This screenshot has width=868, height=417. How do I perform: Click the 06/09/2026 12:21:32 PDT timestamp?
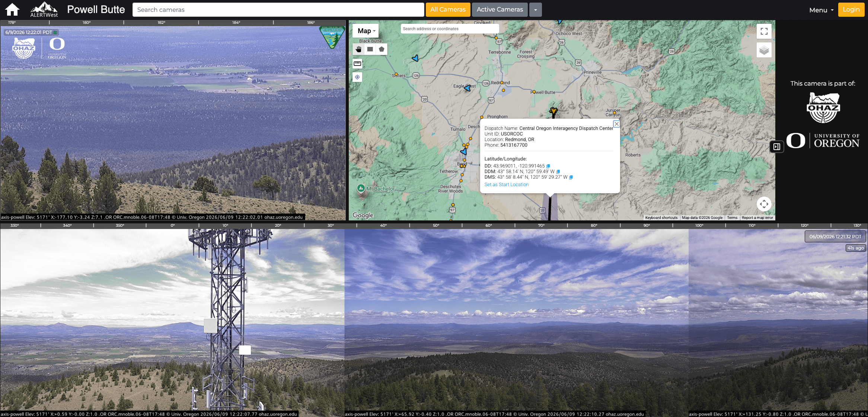click(x=835, y=237)
